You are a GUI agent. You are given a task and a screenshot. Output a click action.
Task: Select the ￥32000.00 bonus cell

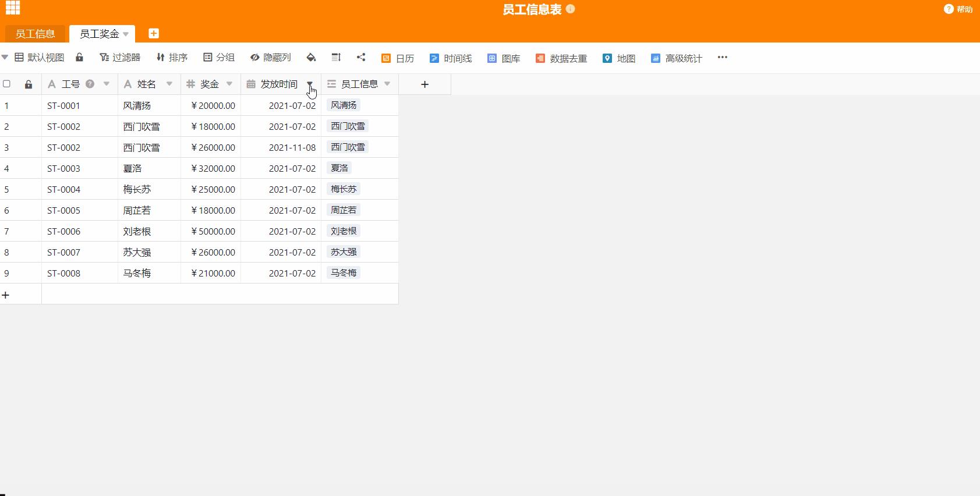(211, 168)
